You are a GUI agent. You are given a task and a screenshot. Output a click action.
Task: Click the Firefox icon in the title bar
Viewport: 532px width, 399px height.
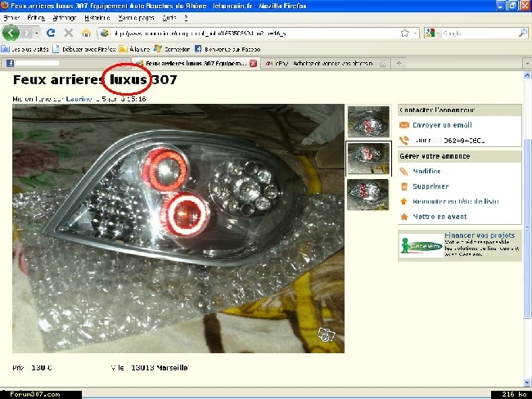click(x=5, y=6)
